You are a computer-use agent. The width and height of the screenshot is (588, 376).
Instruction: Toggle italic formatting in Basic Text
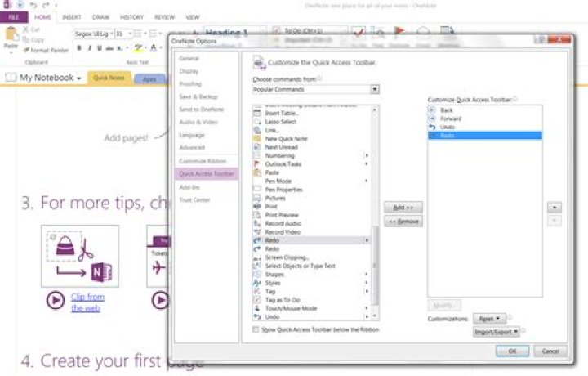(89, 48)
